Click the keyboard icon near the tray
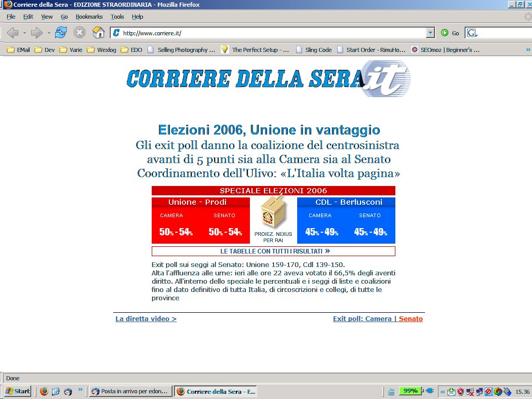Viewport: 532px width, 399px height. [x=391, y=392]
